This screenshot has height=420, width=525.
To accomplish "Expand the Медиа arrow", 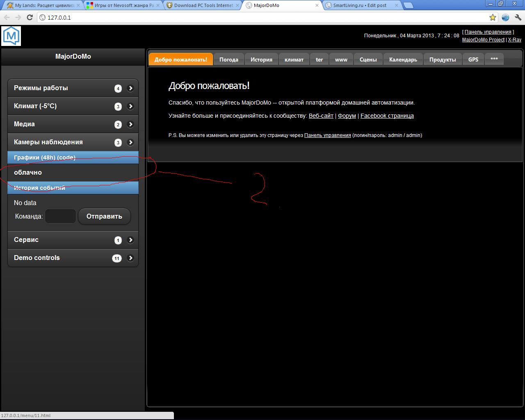I will (130, 124).
